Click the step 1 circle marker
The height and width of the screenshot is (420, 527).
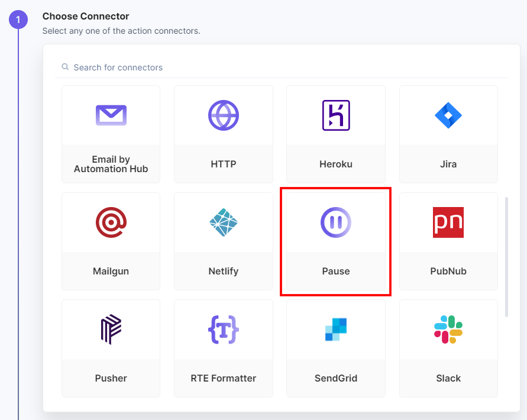coord(18,20)
